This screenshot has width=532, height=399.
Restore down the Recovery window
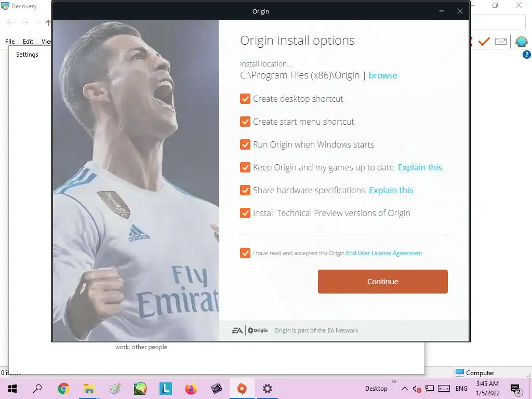(x=495, y=5)
